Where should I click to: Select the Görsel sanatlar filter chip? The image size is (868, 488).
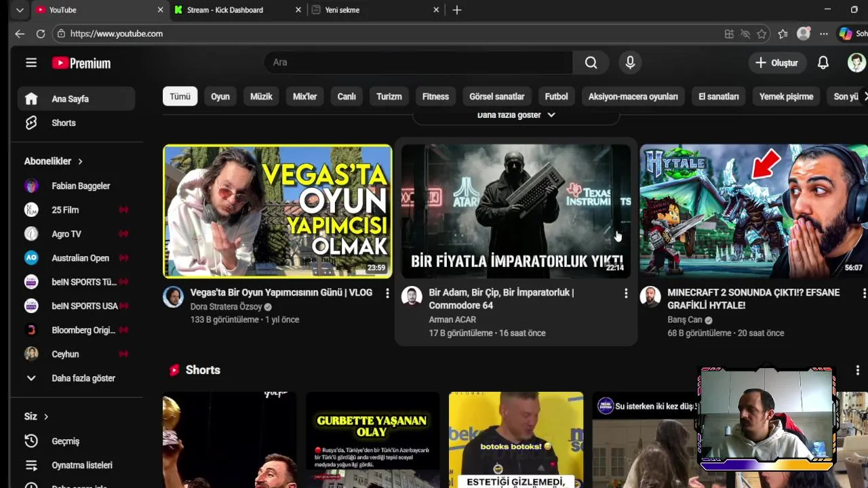coord(497,96)
